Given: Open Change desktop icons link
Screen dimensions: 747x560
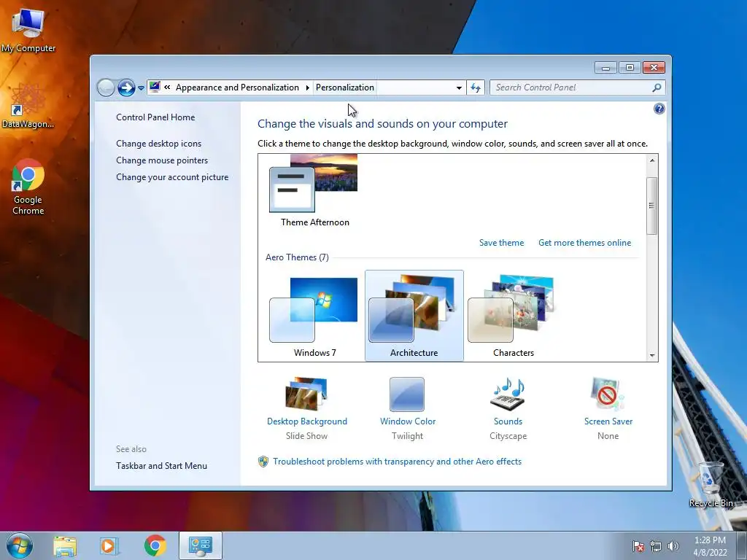Looking at the screenshot, I should click(158, 144).
